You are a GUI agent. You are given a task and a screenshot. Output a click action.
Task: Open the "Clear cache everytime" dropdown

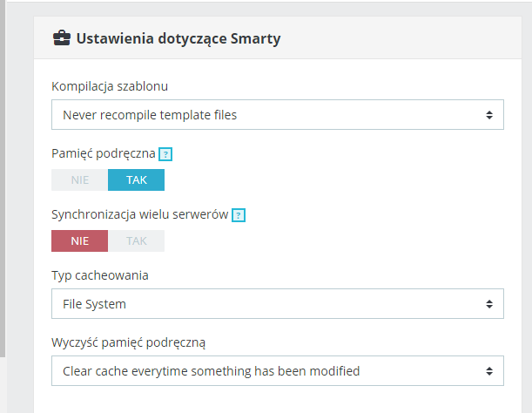pos(261,371)
